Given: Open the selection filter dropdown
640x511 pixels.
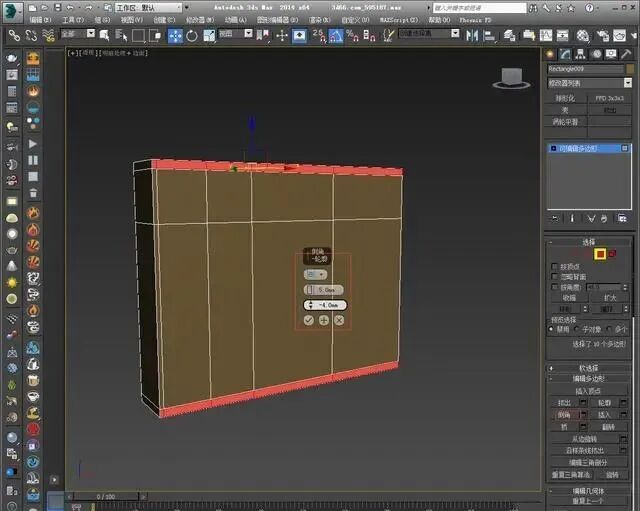Looking at the screenshot, I should [78, 34].
